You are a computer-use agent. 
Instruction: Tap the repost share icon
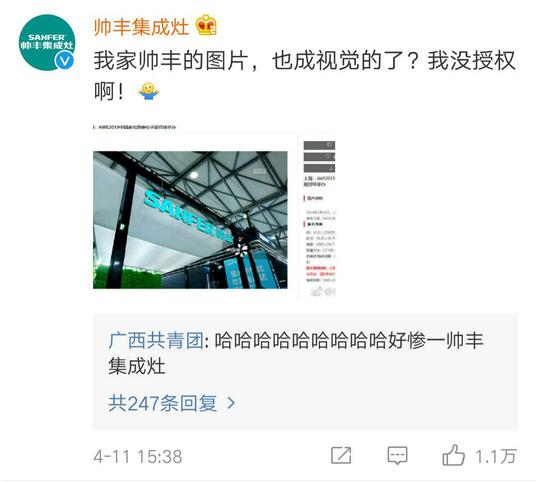[341, 456]
